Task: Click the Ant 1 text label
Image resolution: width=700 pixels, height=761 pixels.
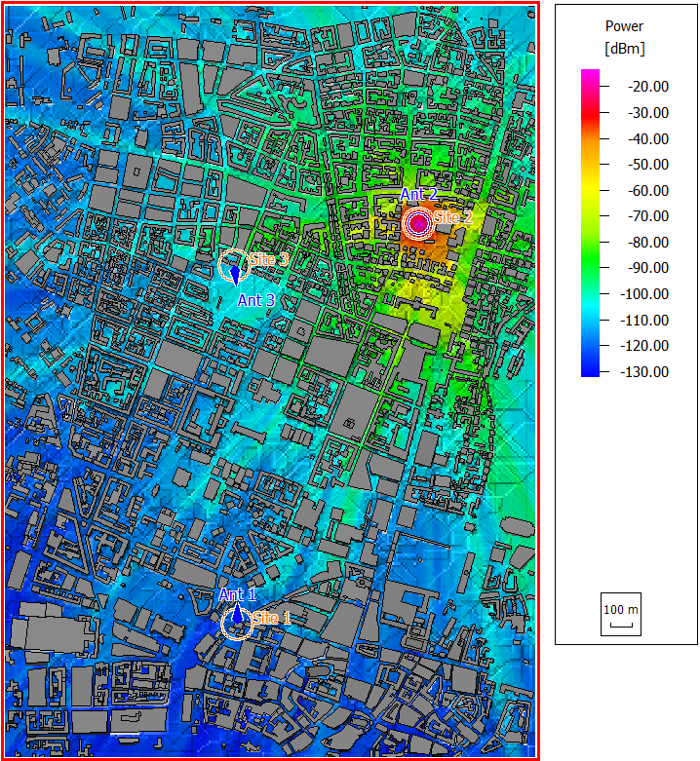Action: [x=237, y=595]
